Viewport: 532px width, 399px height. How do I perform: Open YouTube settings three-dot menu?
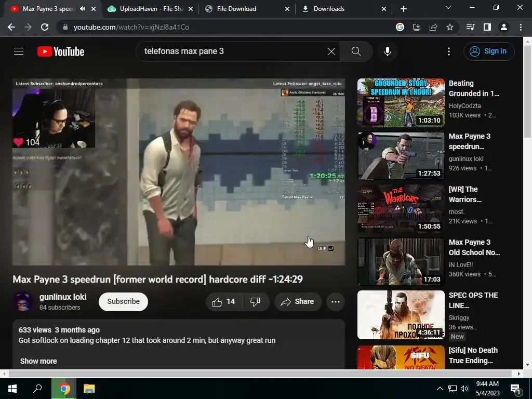[x=449, y=51]
